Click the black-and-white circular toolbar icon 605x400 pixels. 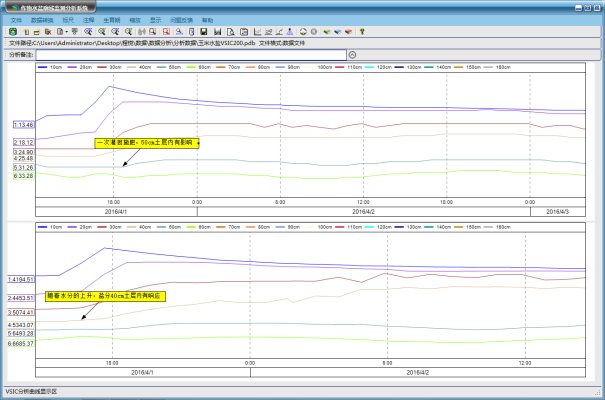pyautogui.click(x=303, y=32)
